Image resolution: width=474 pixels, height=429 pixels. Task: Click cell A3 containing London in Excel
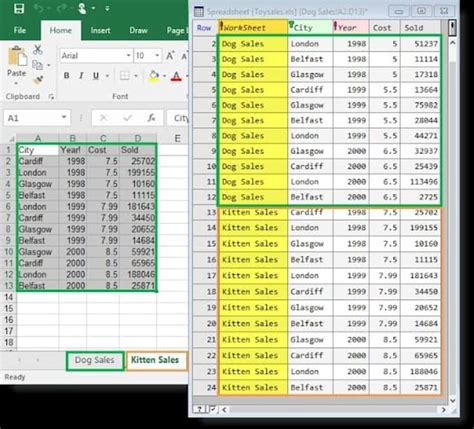(x=38, y=173)
